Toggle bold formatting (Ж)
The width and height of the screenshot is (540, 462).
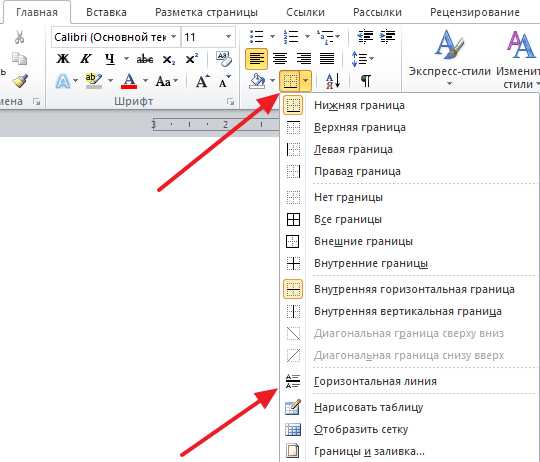[63, 59]
